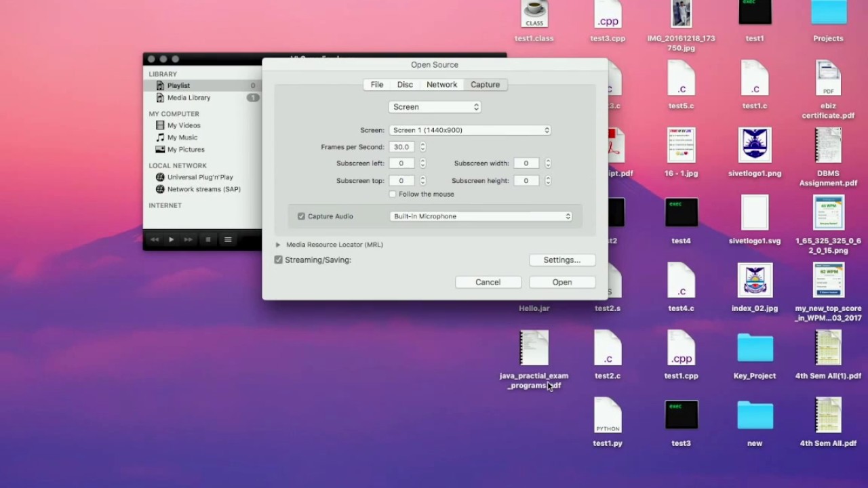Expand Media Resource Locator (MRL)

(x=278, y=245)
